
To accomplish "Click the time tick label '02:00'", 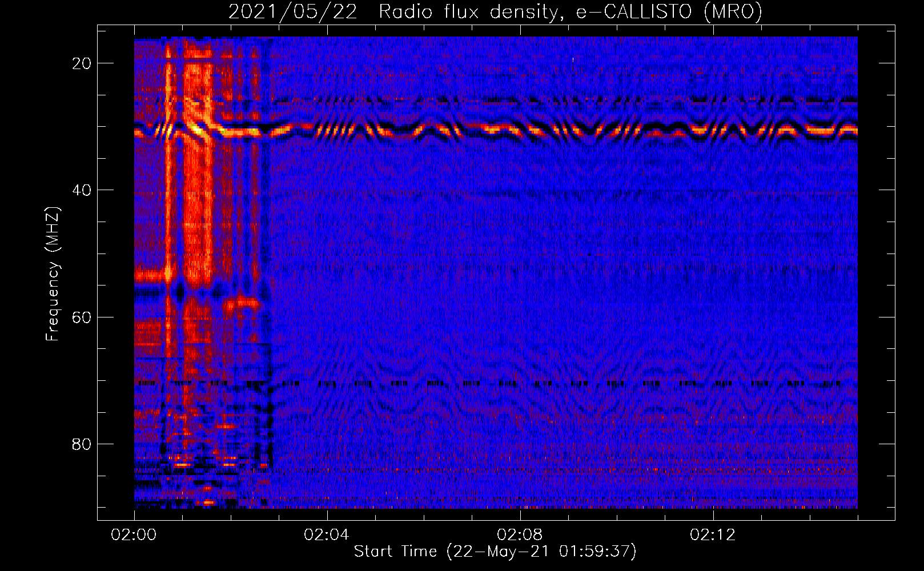I will tap(134, 535).
